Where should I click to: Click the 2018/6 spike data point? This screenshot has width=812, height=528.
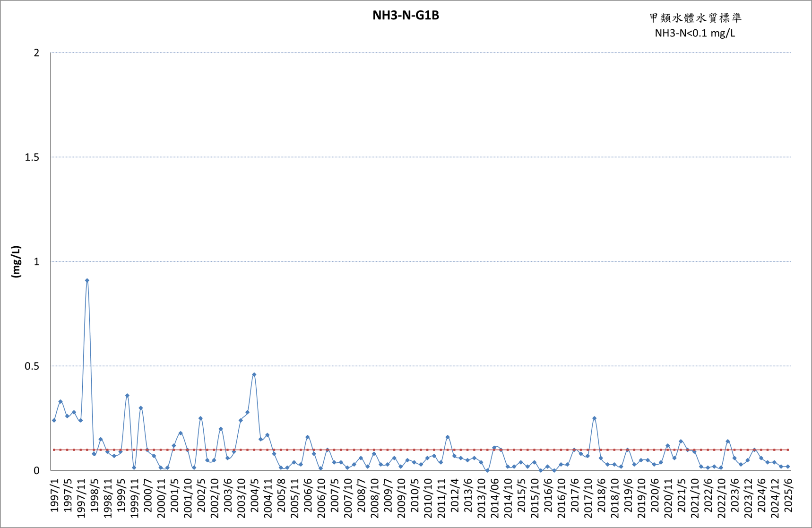tap(594, 418)
